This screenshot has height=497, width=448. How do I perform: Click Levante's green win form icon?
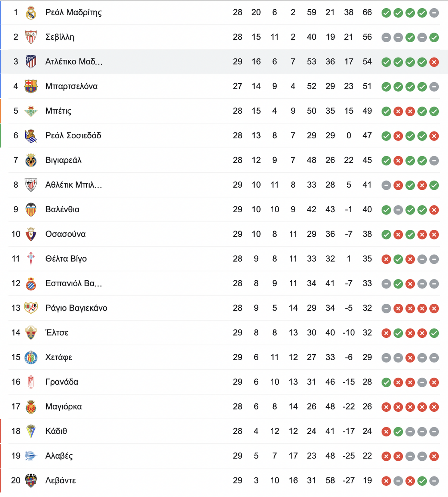422,481
